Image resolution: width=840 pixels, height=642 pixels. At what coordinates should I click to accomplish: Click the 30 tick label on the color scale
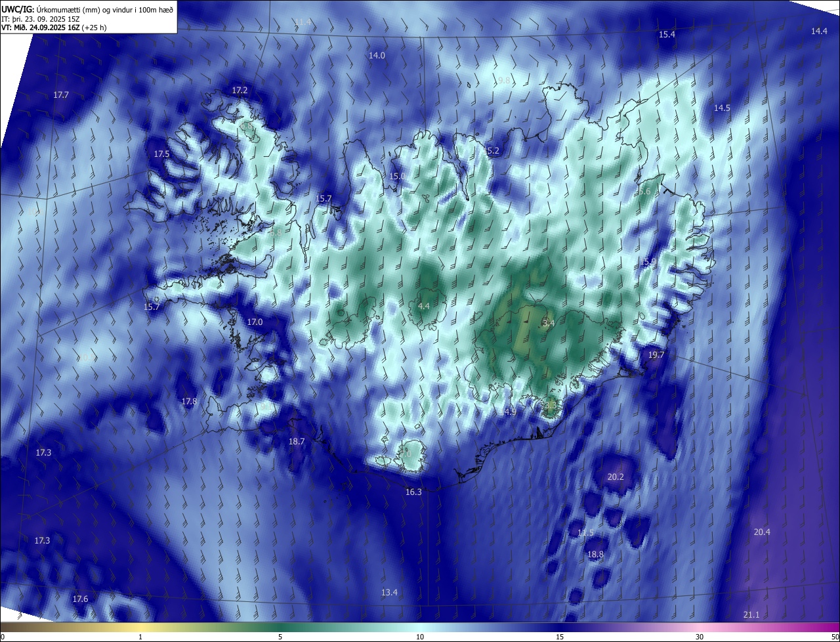tap(700, 637)
